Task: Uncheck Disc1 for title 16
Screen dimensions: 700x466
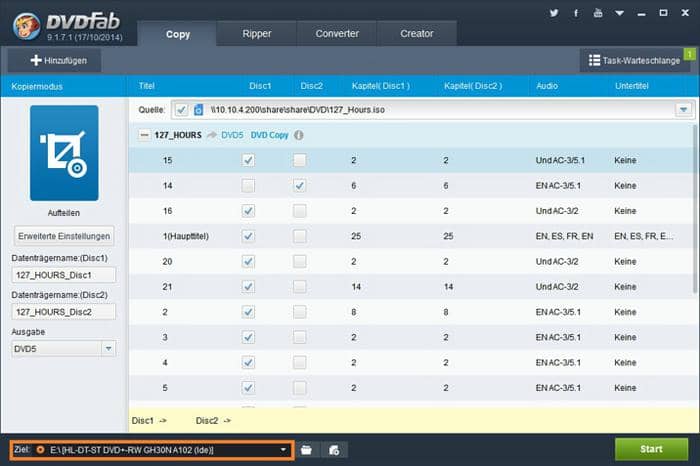Action: [248, 211]
